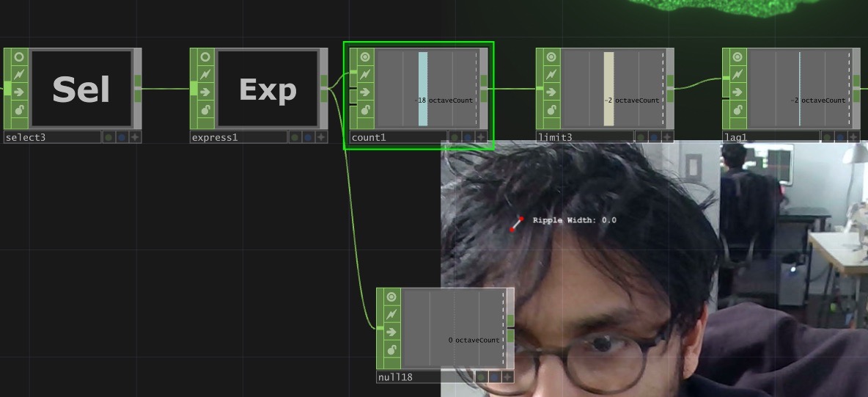Click the star-shaped flag under lag1

(x=853, y=137)
